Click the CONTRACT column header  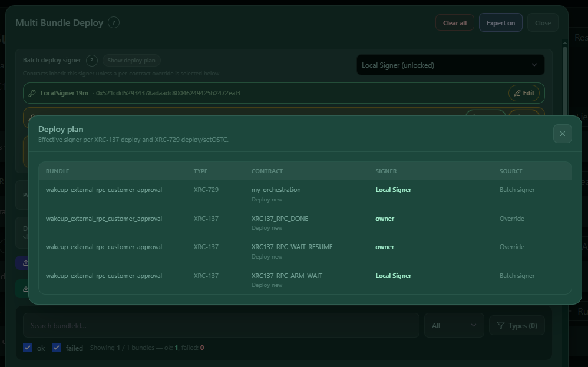click(x=267, y=171)
